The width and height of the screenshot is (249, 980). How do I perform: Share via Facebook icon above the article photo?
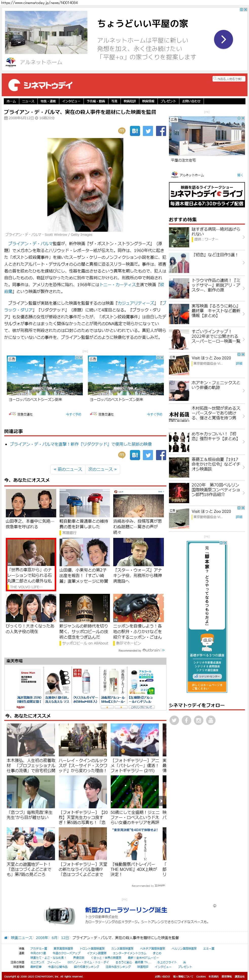[161, 131]
